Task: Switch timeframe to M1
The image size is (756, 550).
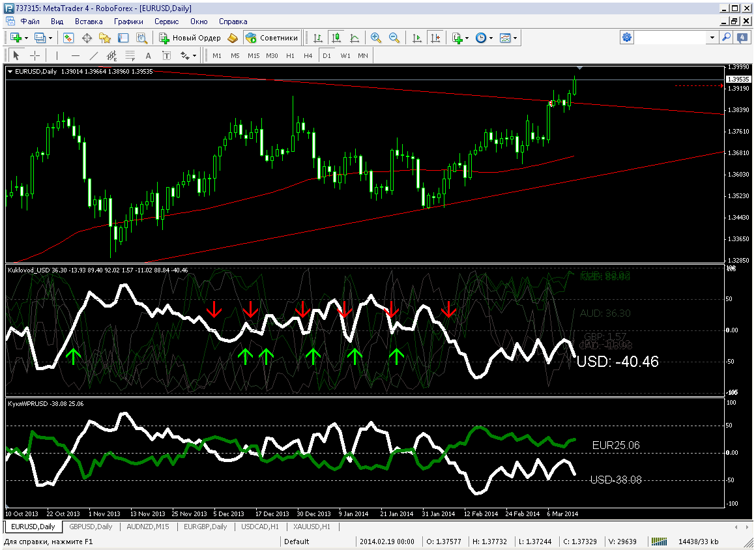Action: click(x=217, y=55)
